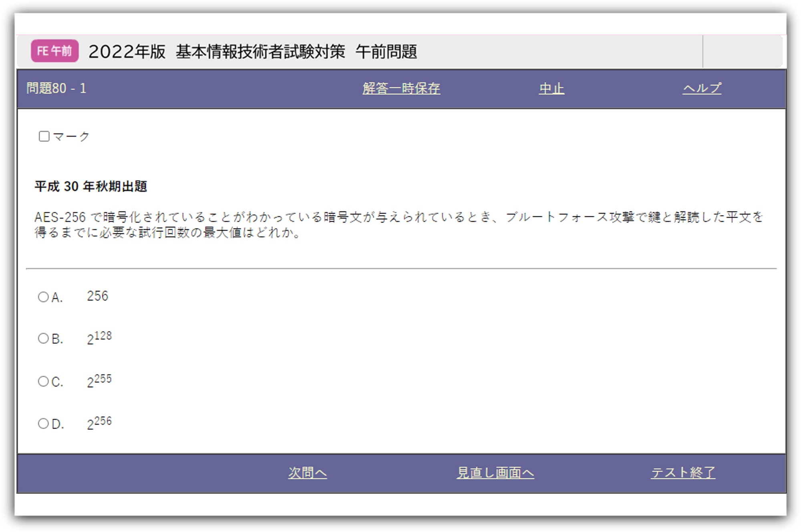Select radio option B
This screenshot has width=801, height=532.
[x=43, y=339]
